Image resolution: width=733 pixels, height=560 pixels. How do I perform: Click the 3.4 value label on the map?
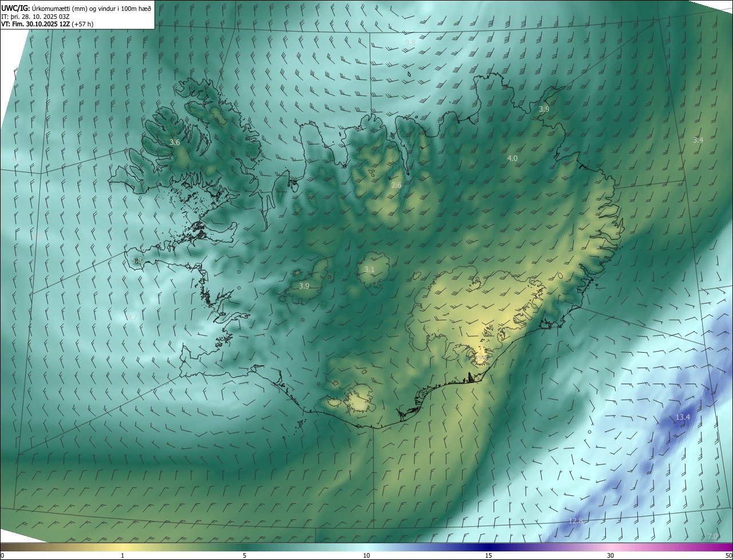pos(698,140)
